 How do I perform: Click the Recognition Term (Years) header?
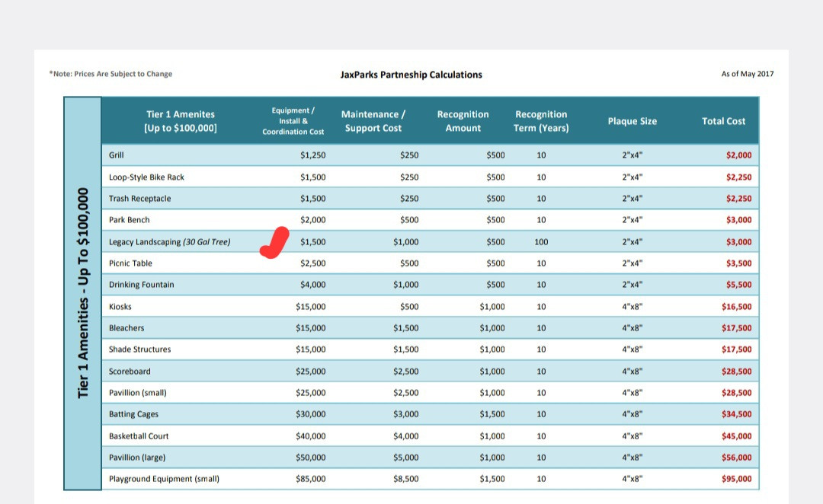(x=541, y=121)
